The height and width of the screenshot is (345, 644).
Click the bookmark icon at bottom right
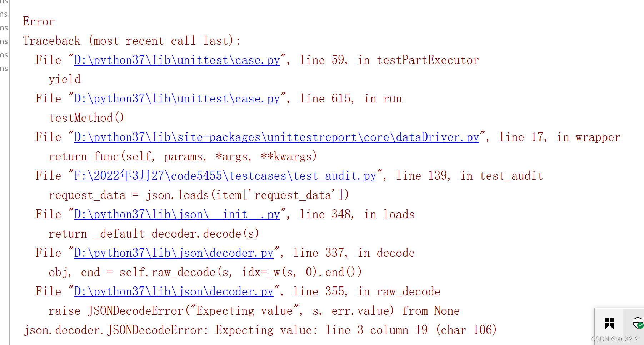(609, 323)
